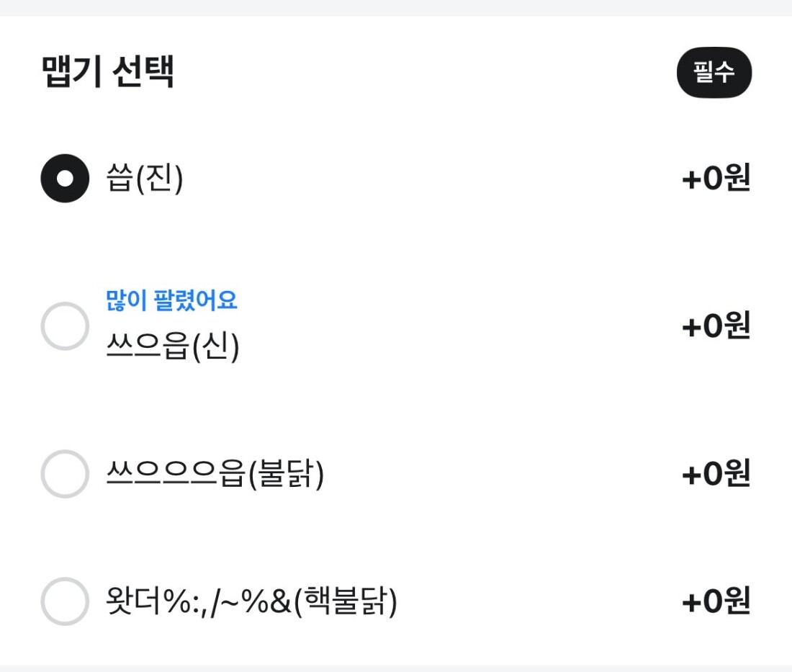The image size is (792, 672).
Task: Select the 쓰으으으읍(불닭) radio button
Action: 65,474
